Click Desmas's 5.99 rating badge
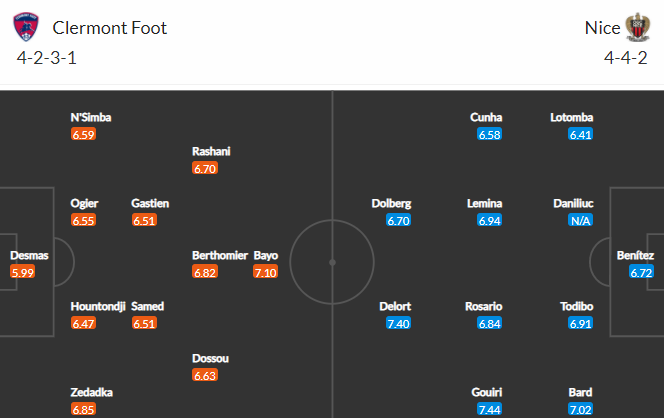Image resolution: width=664 pixels, height=418 pixels. [22, 272]
